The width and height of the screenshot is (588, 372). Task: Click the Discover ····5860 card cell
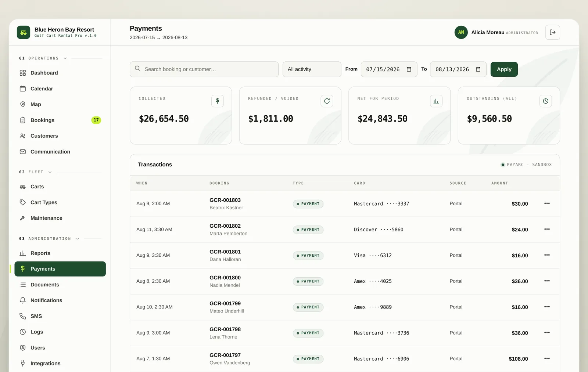pos(379,230)
